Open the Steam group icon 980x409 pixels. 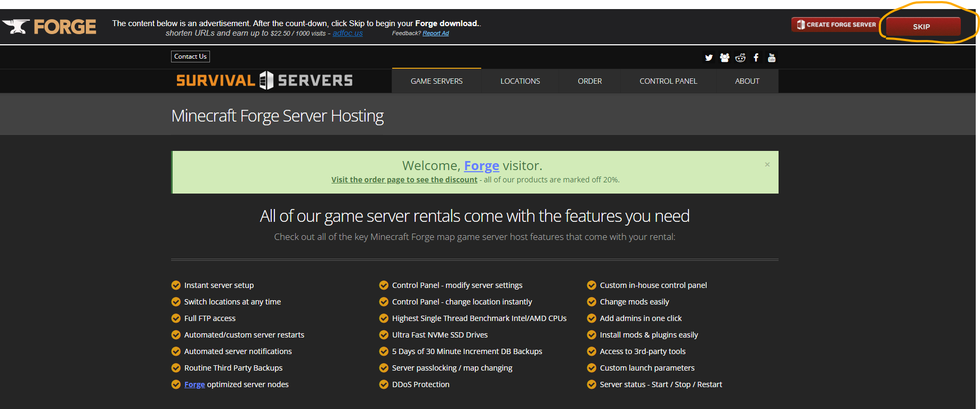coord(724,58)
